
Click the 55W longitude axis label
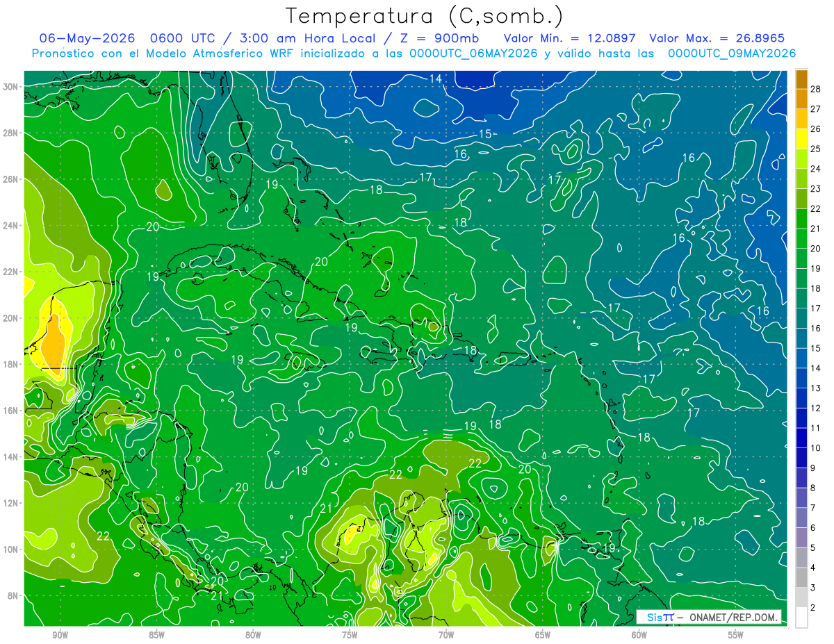click(736, 635)
